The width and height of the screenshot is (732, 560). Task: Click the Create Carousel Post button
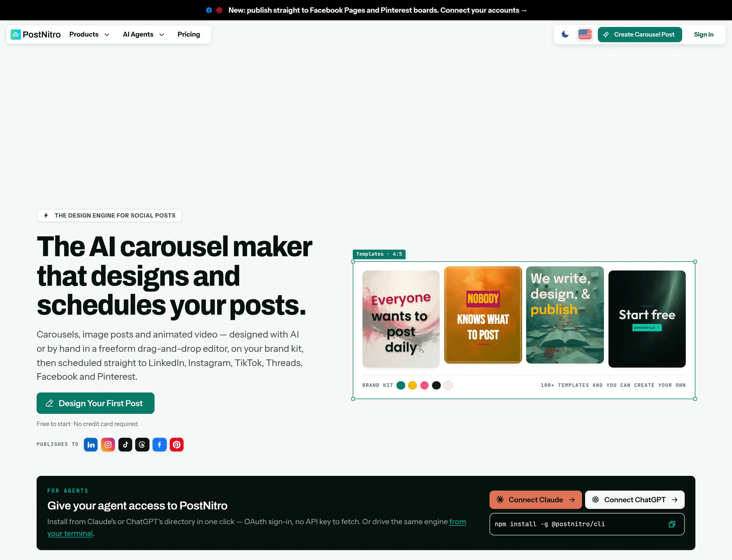(x=640, y=34)
